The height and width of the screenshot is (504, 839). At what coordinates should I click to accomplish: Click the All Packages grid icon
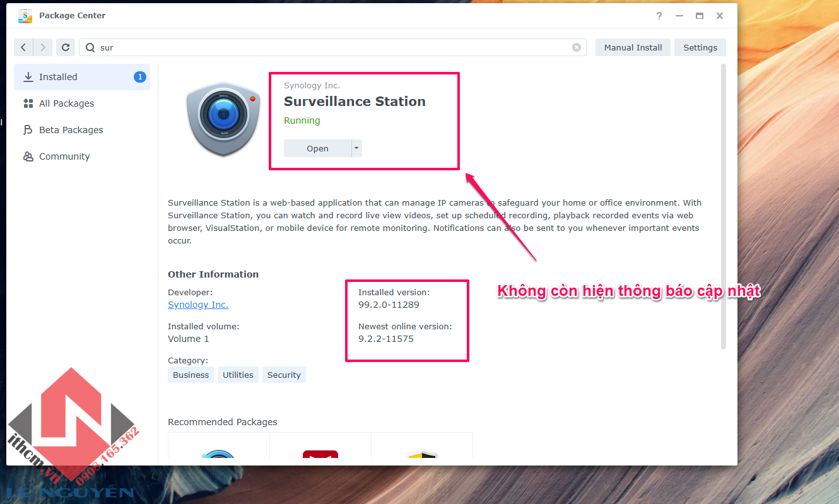pyautogui.click(x=28, y=103)
